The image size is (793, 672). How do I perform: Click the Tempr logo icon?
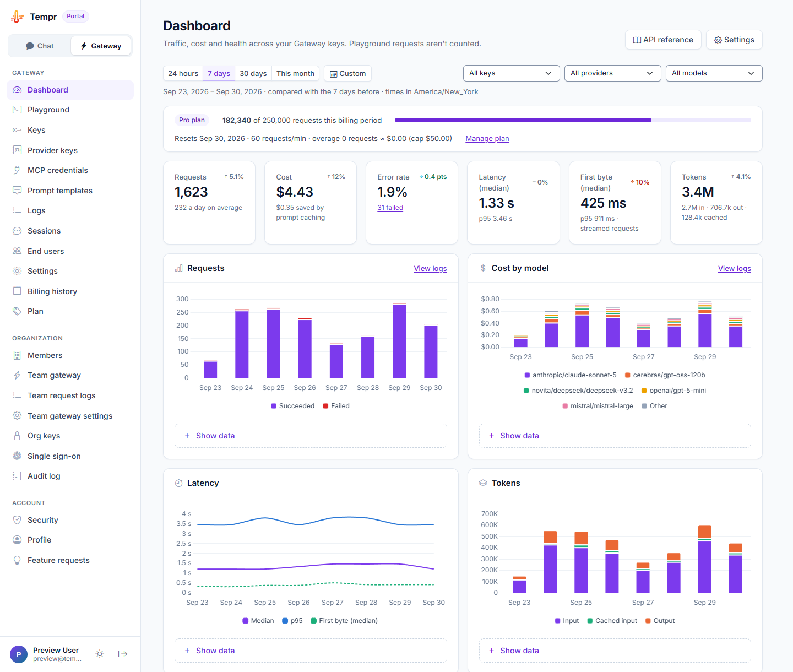(x=17, y=17)
